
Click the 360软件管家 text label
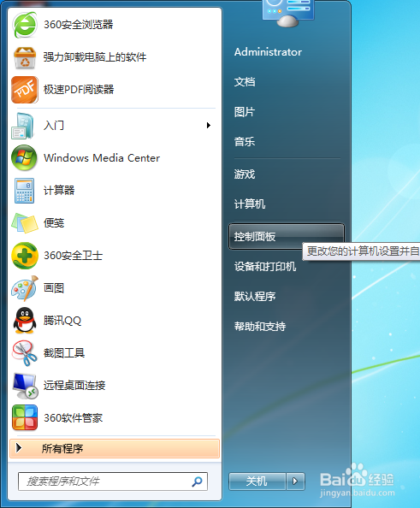coord(74,418)
